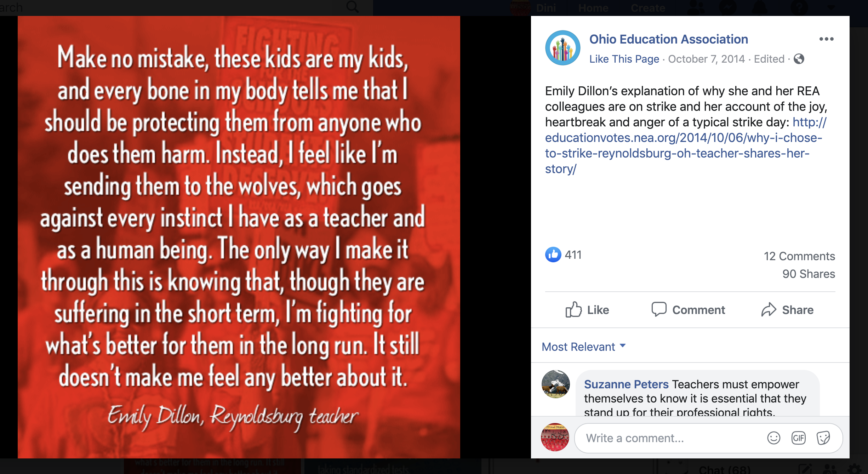The image size is (868, 474).
Task: Click Like This Page
Action: [x=624, y=59]
